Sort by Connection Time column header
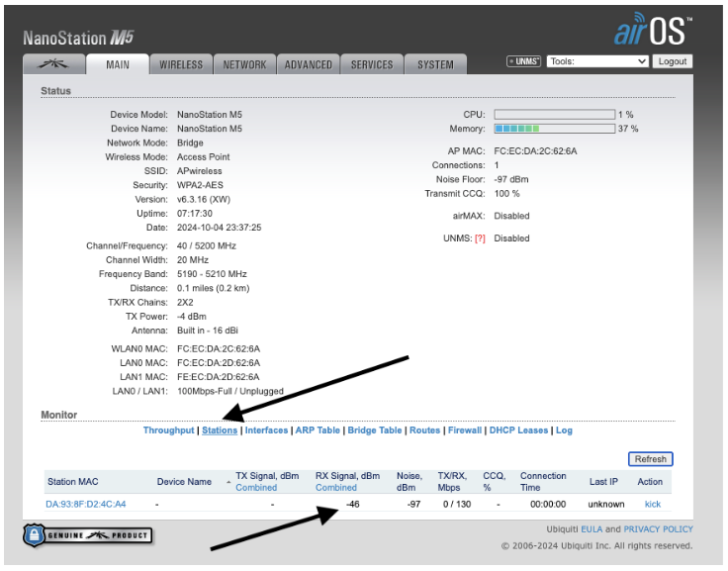The width and height of the screenshot is (728, 571). click(543, 482)
